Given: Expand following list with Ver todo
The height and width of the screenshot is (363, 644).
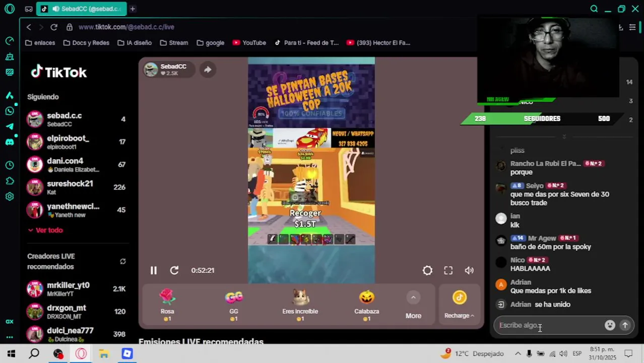Looking at the screenshot, I should (x=45, y=230).
